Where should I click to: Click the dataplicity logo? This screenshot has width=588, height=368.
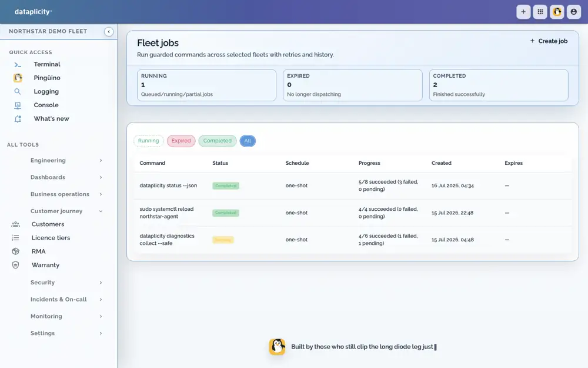(x=33, y=12)
